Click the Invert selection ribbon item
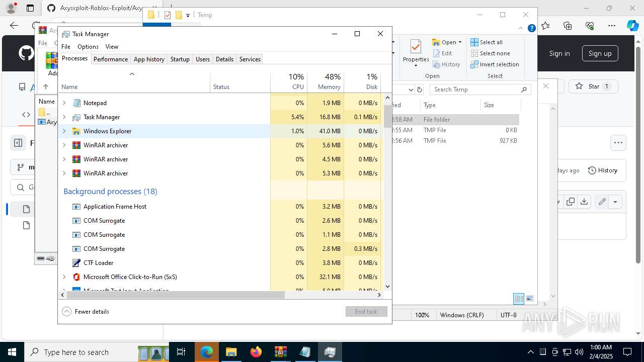Viewport: 644px width, 362px height. pos(495,64)
